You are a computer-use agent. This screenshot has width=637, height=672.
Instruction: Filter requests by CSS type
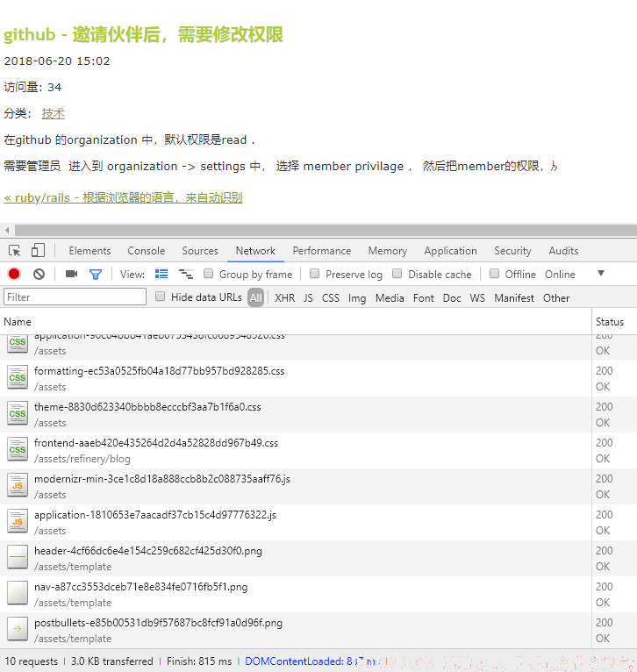point(331,298)
